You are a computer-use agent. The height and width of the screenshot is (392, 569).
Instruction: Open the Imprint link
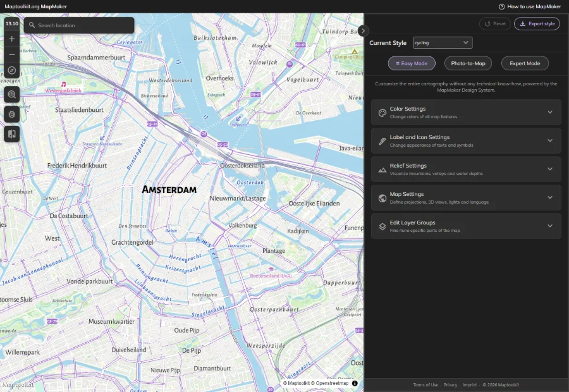click(x=470, y=385)
